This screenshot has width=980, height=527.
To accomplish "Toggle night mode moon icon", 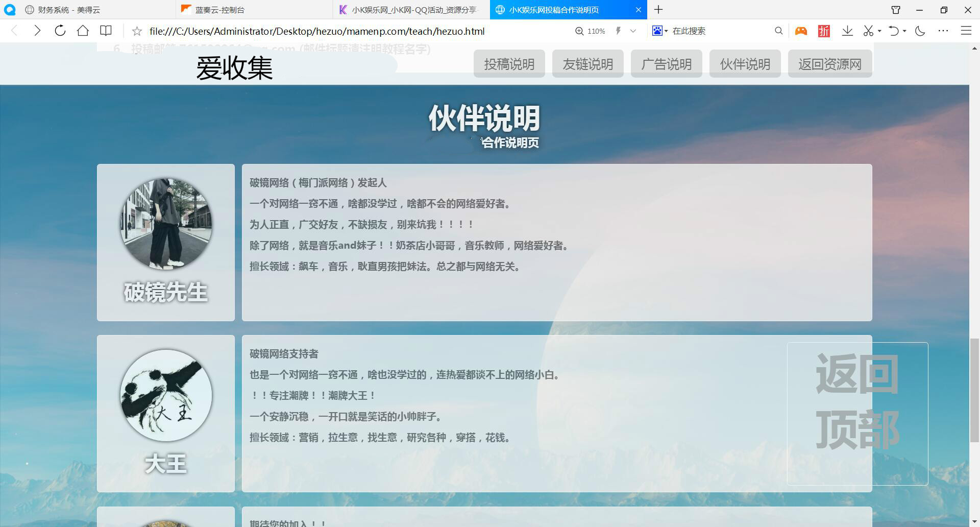I will click(x=920, y=31).
